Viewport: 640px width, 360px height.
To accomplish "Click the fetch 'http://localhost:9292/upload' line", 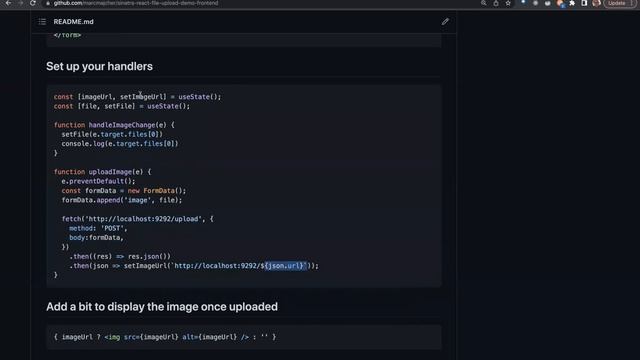I will [137, 219].
